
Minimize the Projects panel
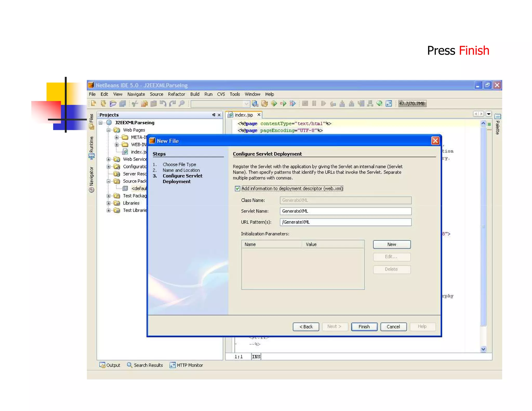(214, 115)
